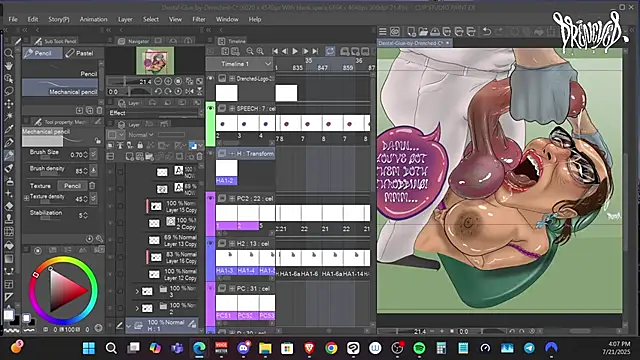Select the Hand move-canvas tool
The image size is (640, 360).
pyautogui.click(x=9, y=66)
